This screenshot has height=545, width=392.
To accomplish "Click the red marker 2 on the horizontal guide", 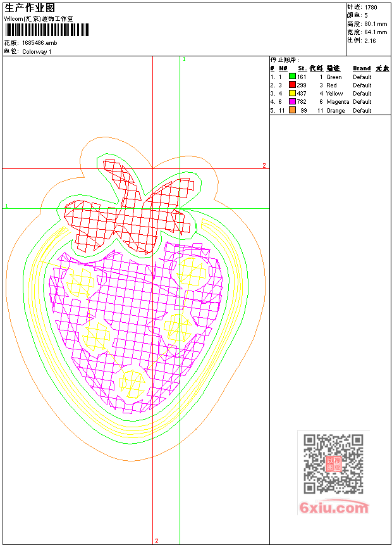I will [264, 165].
